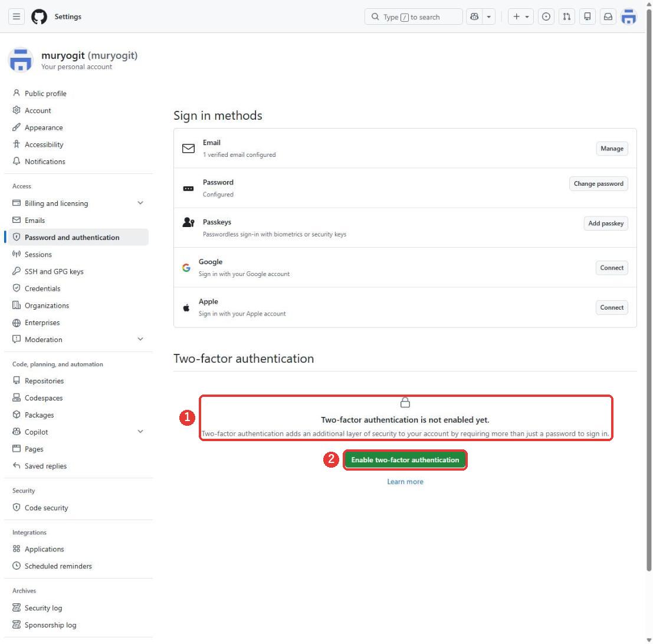Click the Add passkey button
The width and height of the screenshot is (653, 644).
tap(606, 224)
